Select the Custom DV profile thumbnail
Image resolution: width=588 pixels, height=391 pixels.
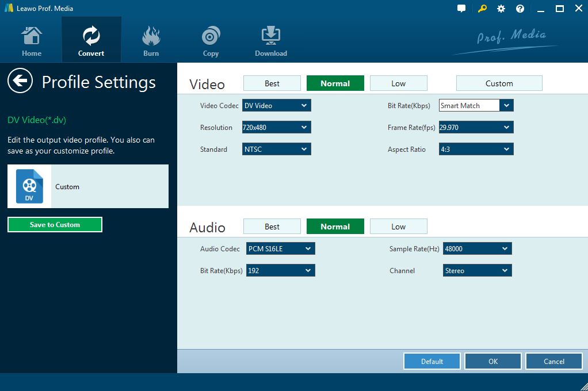29,186
